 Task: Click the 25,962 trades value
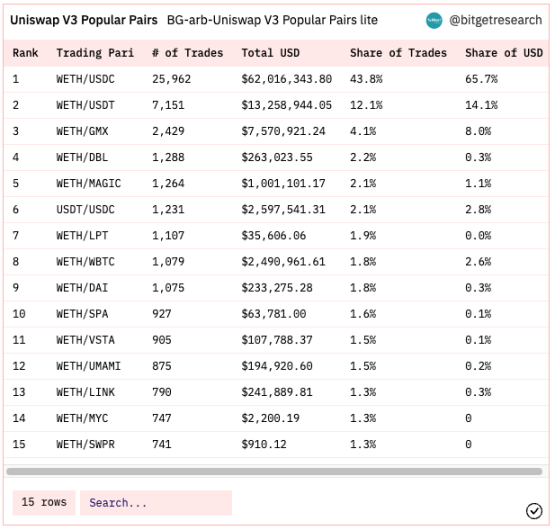(x=172, y=79)
